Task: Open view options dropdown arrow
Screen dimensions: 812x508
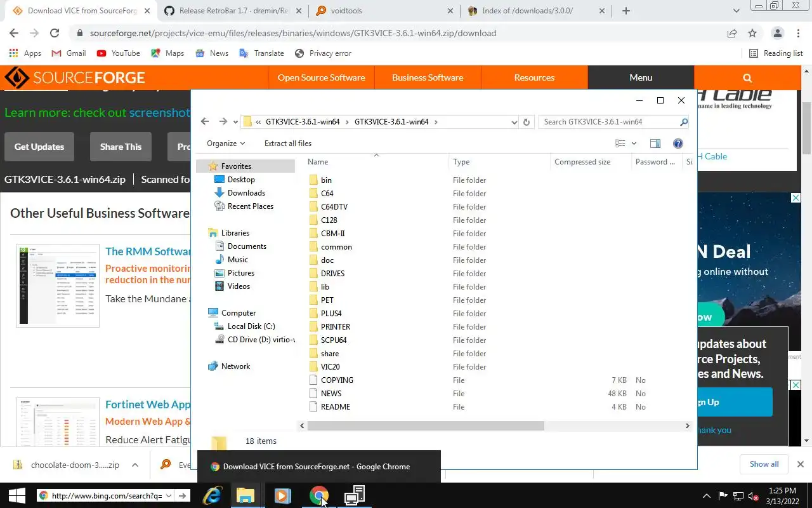Action: tap(634, 144)
